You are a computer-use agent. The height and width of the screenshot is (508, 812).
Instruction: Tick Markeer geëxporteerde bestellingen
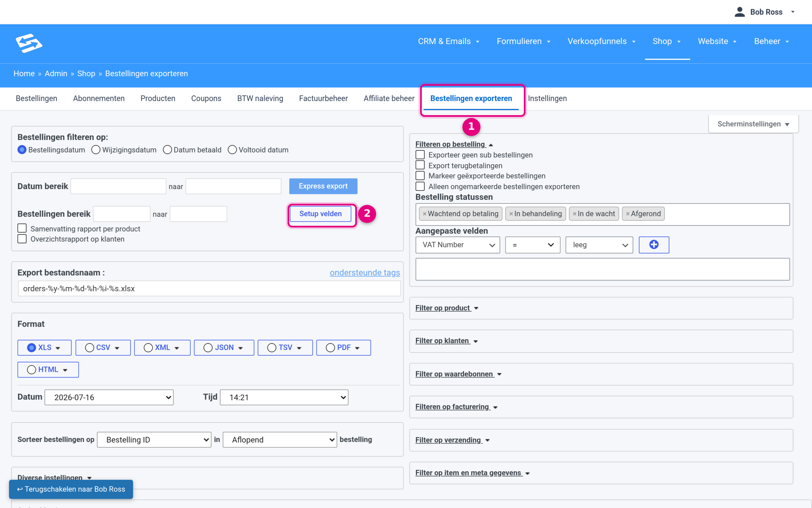click(x=420, y=176)
